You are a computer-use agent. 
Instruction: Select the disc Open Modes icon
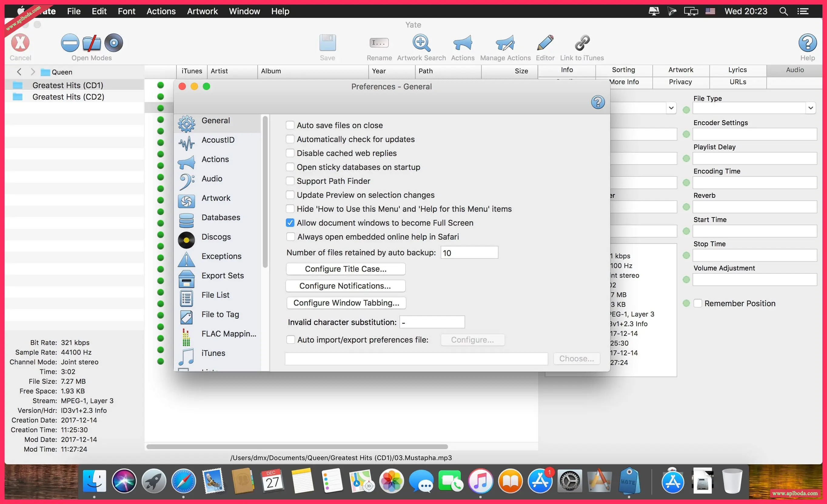coord(113,43)
